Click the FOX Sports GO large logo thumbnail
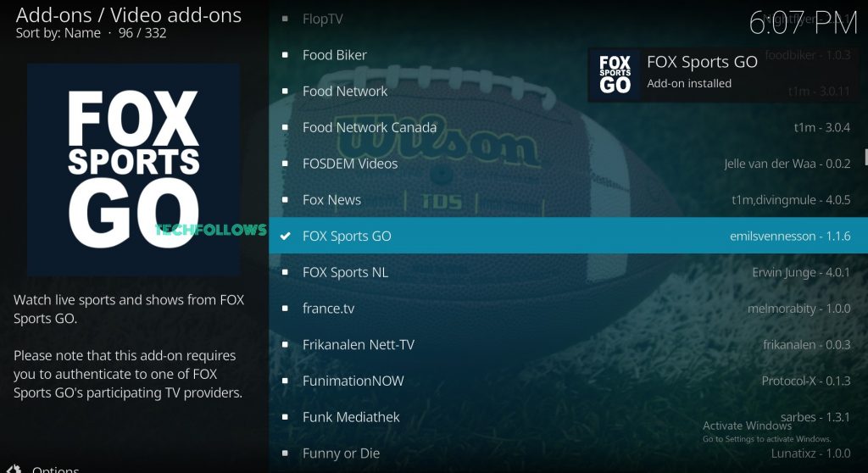This screenshot has width=868, height=473. [133, 170]
